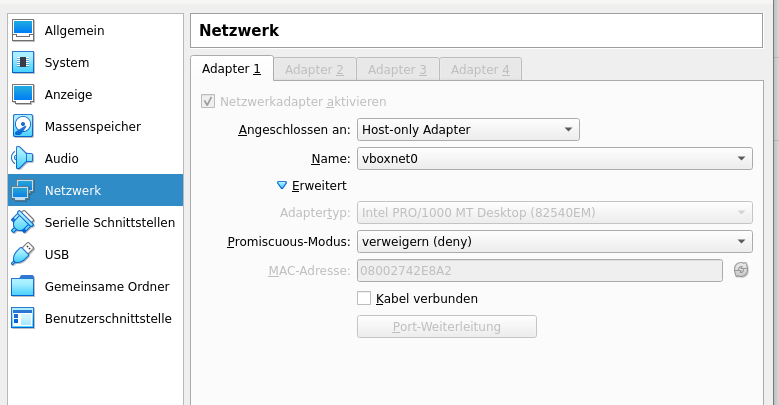Open the Promiscuous-Modus dropdown

click(554, 241)
